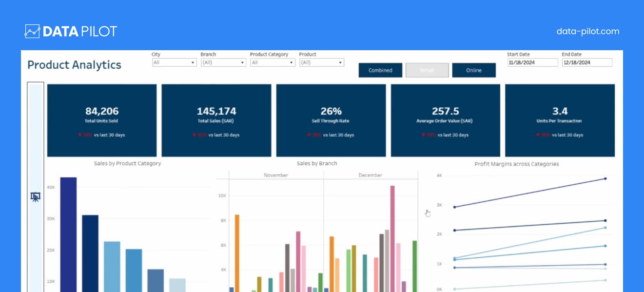644x292 pixels.
Task: Select the Combined channel button
Action: [x=380, y=70]
